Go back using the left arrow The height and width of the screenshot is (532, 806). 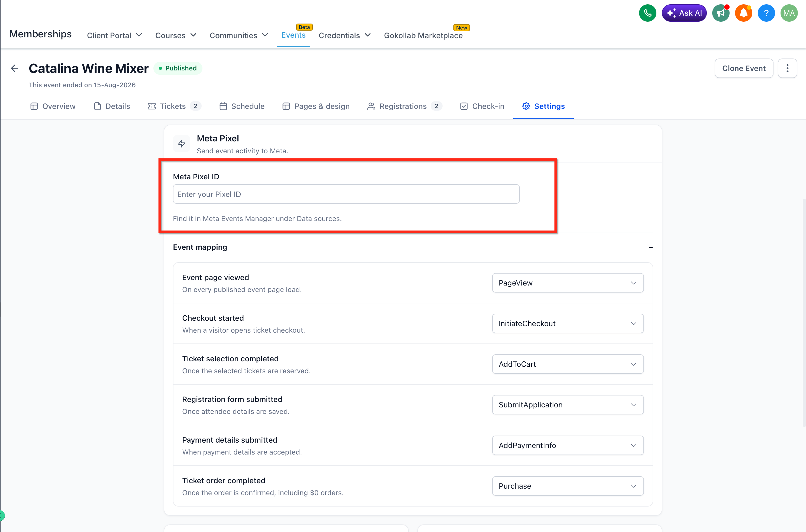pos(15,68)
